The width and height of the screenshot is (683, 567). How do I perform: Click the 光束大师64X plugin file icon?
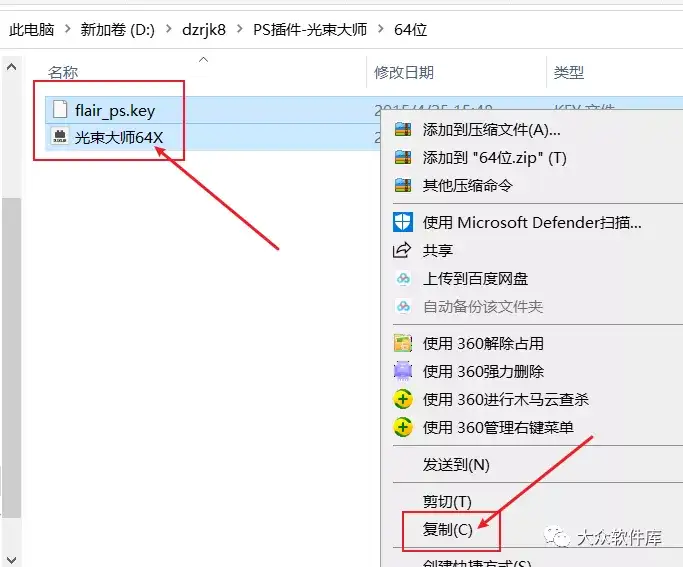coord(60,136)
